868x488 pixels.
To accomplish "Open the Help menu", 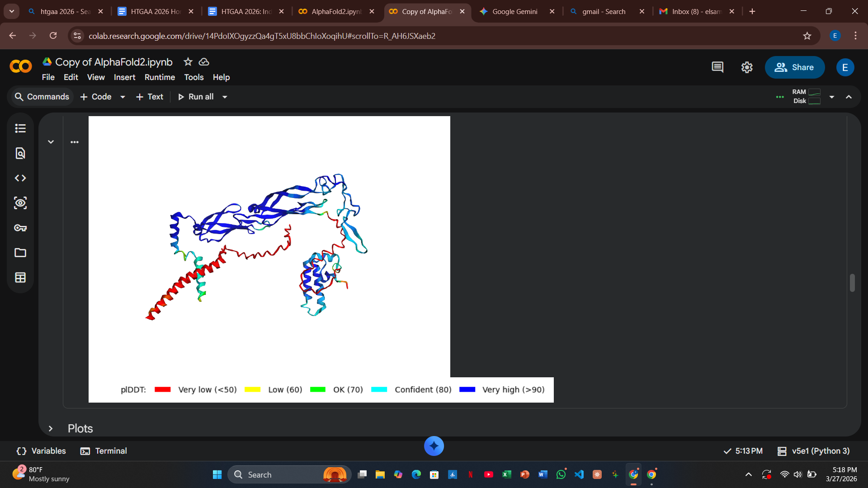I will click(x=221, y=77).
